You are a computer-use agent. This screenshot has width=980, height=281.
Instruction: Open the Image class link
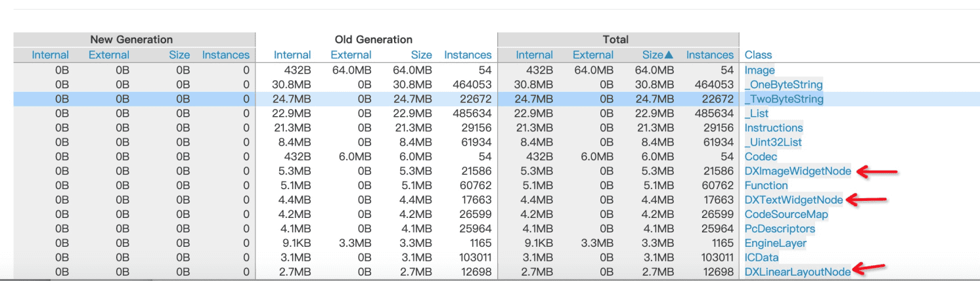point(759,70)
